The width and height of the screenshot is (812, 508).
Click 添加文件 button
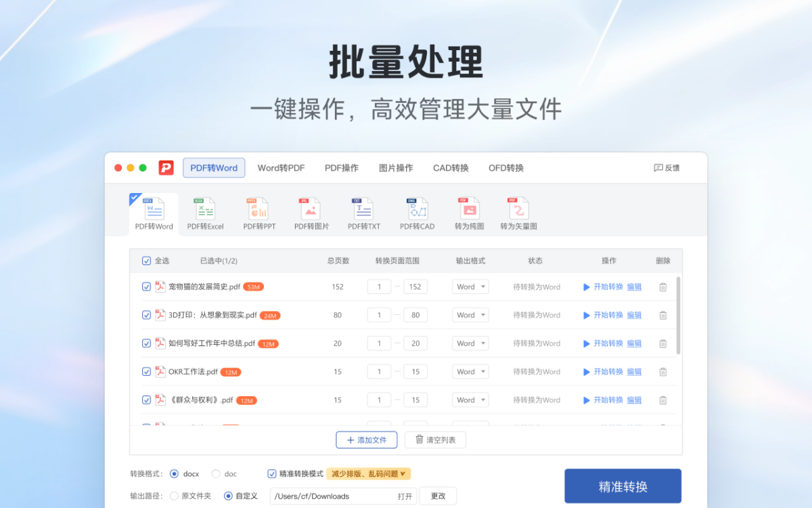click(367, 440)
